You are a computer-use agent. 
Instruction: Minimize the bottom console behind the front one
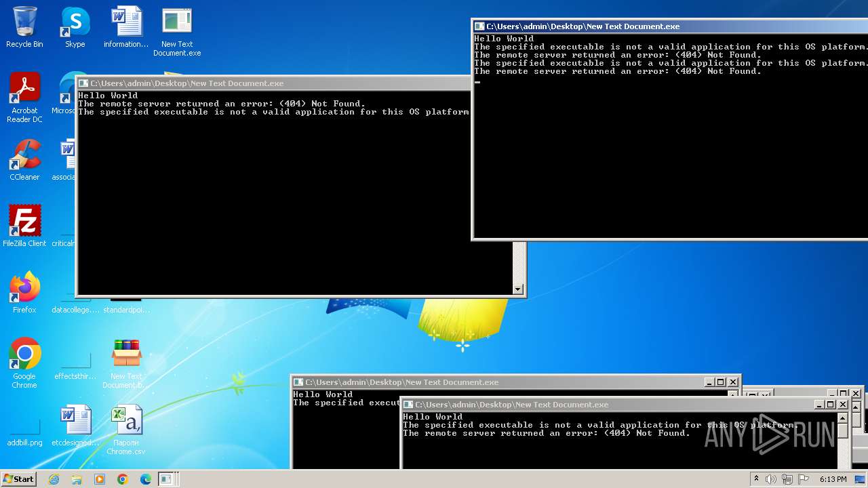point(709,382)
